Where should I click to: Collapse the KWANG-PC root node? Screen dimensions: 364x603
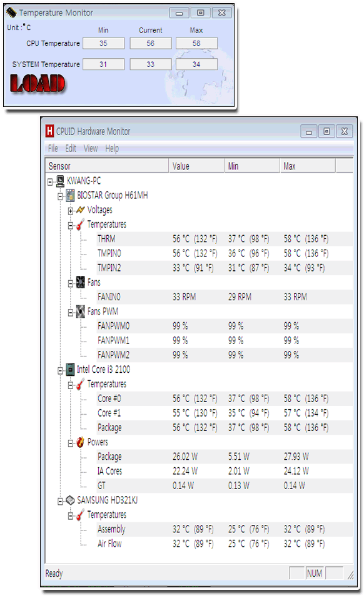(x=50, y=181)
